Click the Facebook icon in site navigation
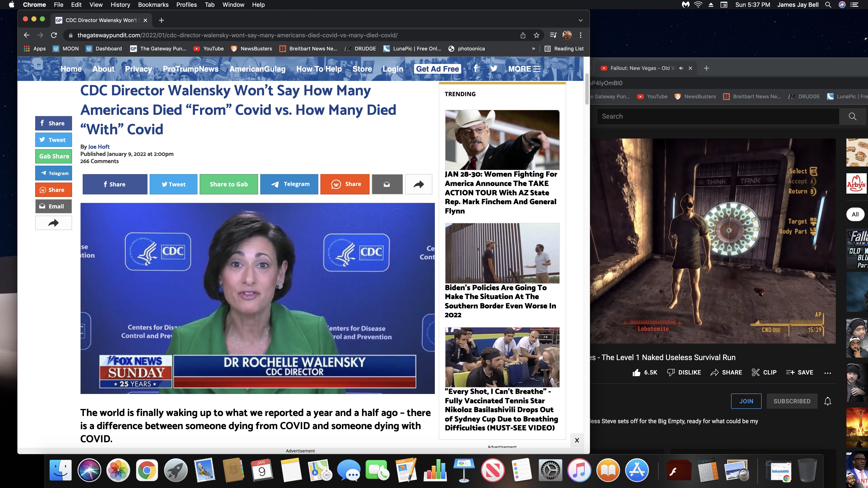 [476, 69]
